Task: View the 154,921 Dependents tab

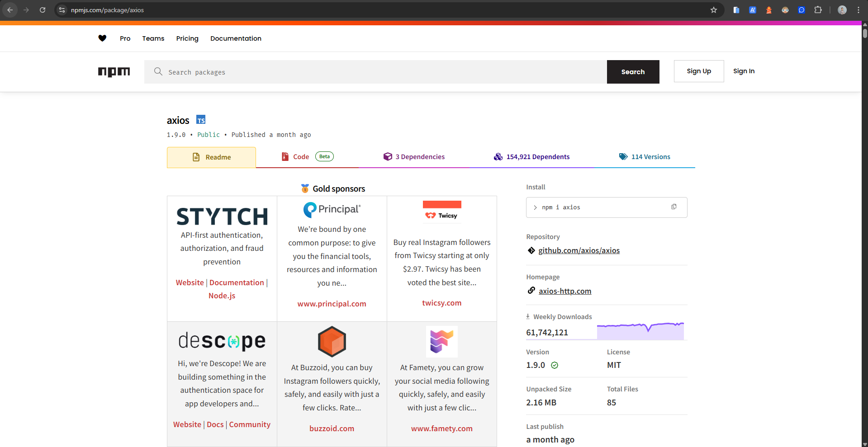Action: click(x=531, y=157)
